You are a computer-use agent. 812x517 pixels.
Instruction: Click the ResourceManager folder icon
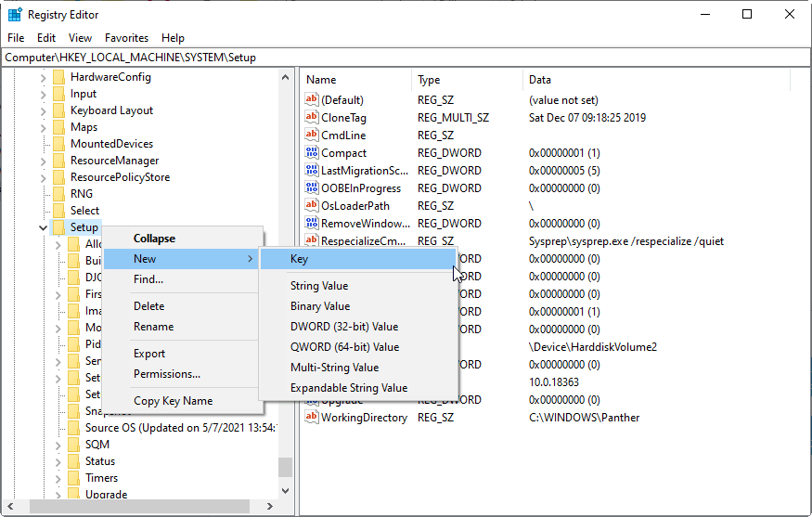point(59,161)
